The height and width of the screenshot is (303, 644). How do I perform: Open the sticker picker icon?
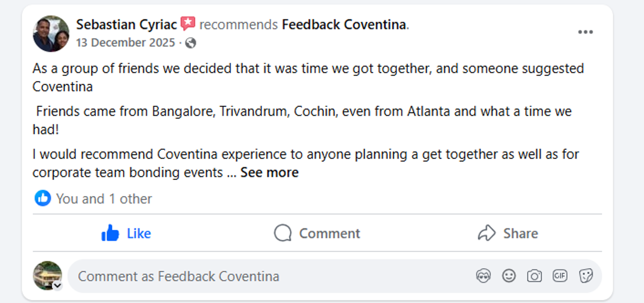pos(586,276)
